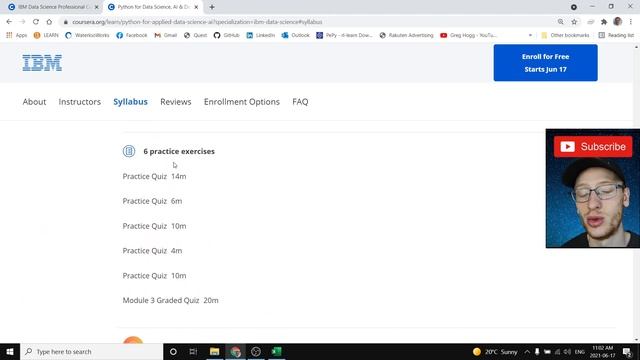Bookmark this page with the star icon
The height and width of the screenshot is (360, 640).
tap(574, 22)
